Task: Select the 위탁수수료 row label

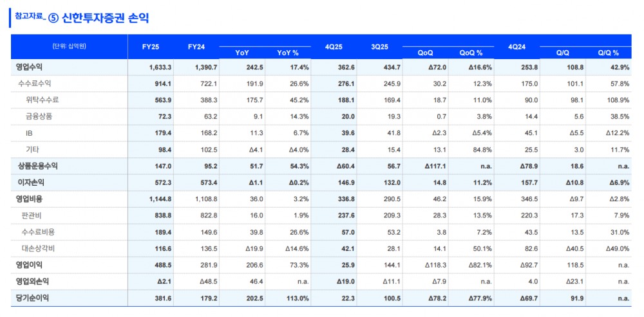Action: (x=43, y=100)
